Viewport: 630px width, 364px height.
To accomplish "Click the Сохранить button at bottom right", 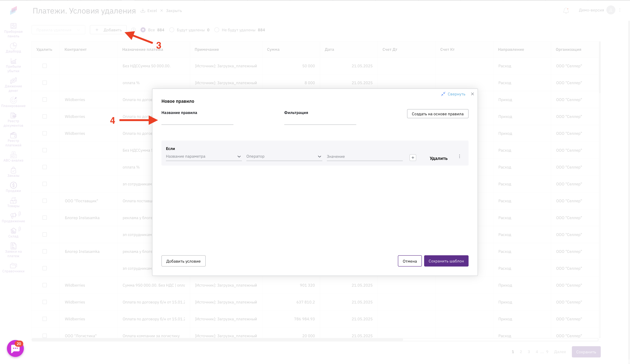I will (x=586, y=352).
